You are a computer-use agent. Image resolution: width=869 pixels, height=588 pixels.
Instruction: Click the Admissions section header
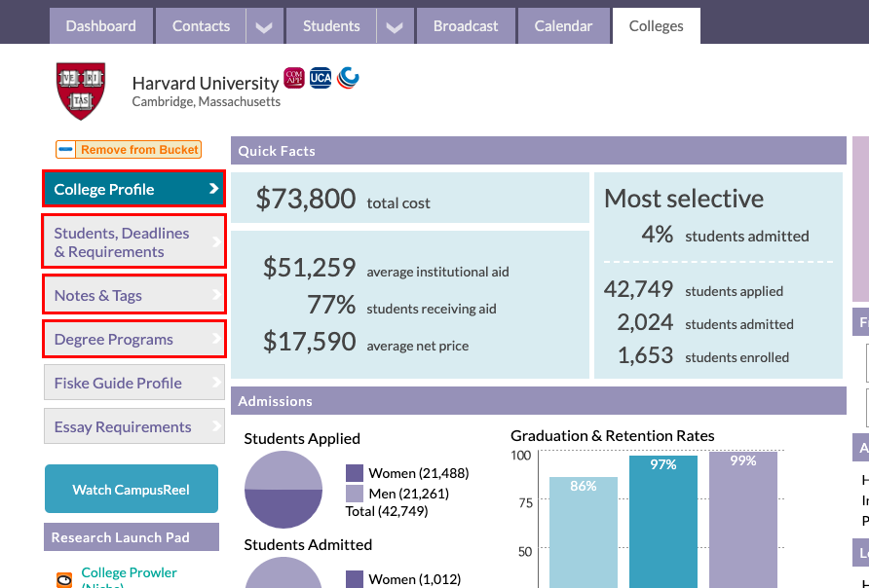[x=539, y=401]
